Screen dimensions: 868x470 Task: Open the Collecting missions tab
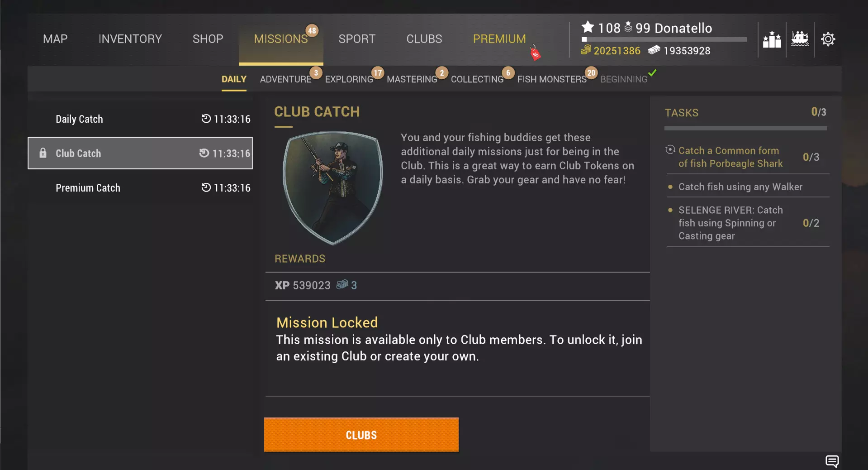click(x=477, y=79)
